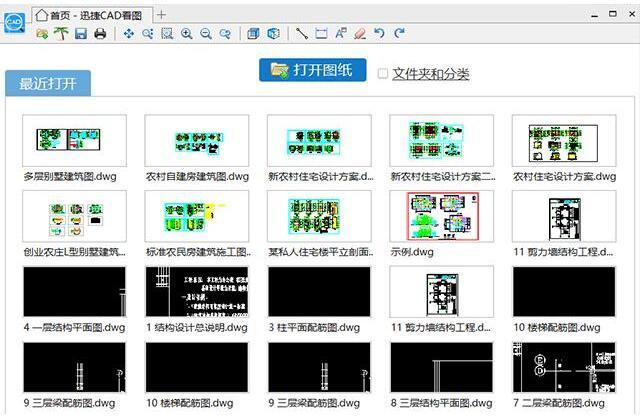Select the 最近打开 tab
640x420 pixels.
pyautogui.click(x=48, y=83)
